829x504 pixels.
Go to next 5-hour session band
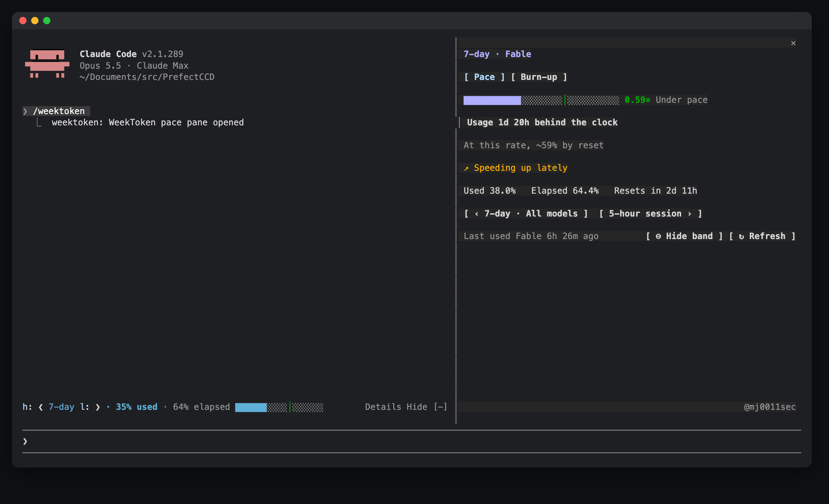coord(650,214)
